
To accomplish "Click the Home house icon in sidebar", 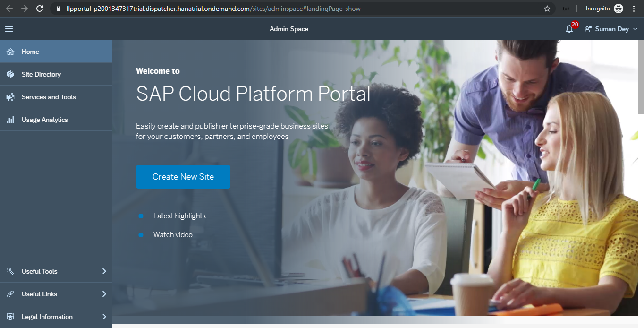I will (x=10, y=52).
